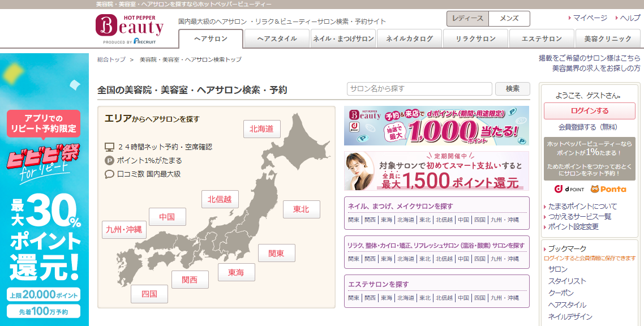Open the dポイント 1,000 points banner
This screenshot has height=326, width=644.
click(436, 126)
